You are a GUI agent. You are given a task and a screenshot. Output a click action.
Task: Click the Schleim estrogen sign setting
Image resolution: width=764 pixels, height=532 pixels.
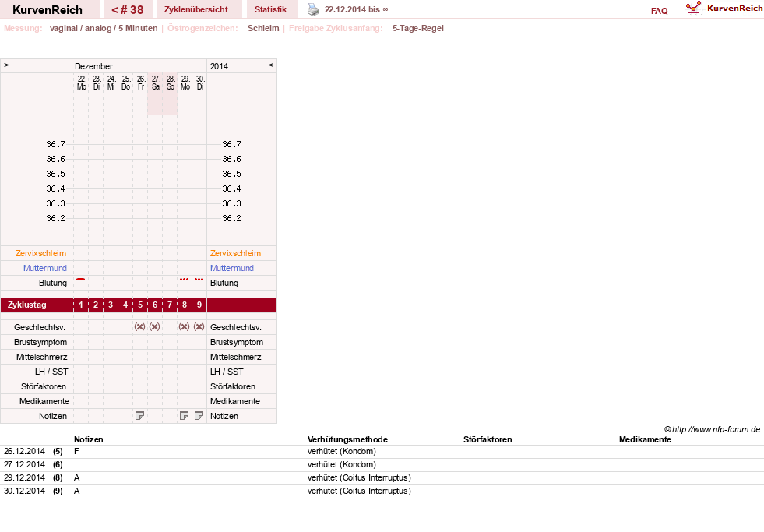(x=263, y=28)
